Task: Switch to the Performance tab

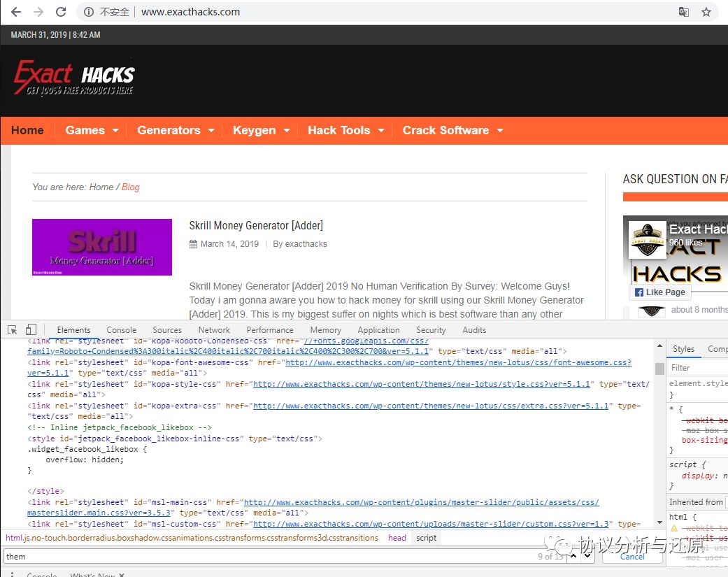Action: pos(270,330)
